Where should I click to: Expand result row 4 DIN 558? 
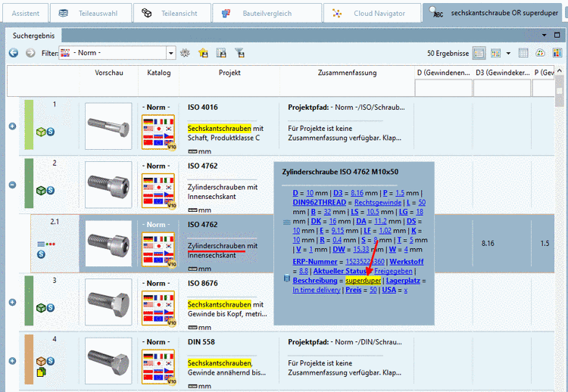[x=12, y=360]
